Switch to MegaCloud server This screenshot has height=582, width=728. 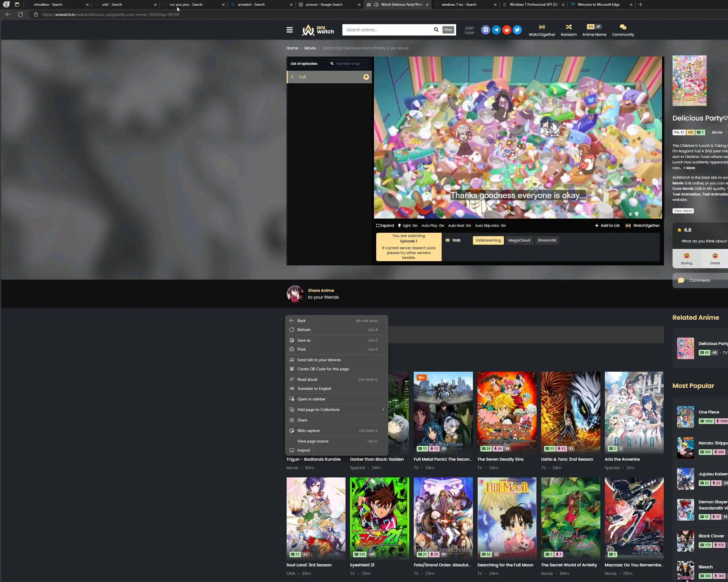[x=519, y=241]
